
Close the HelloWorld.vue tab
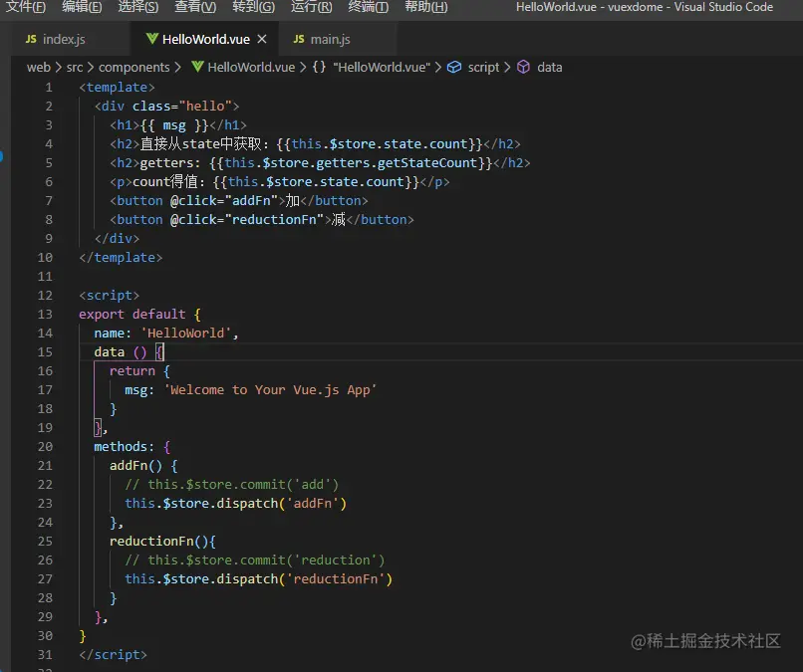262,39
